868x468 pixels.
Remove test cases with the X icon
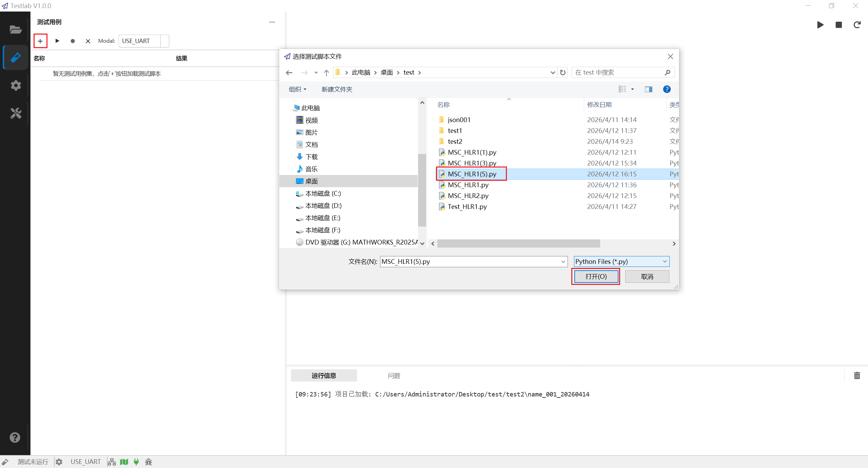coord(88,41)
